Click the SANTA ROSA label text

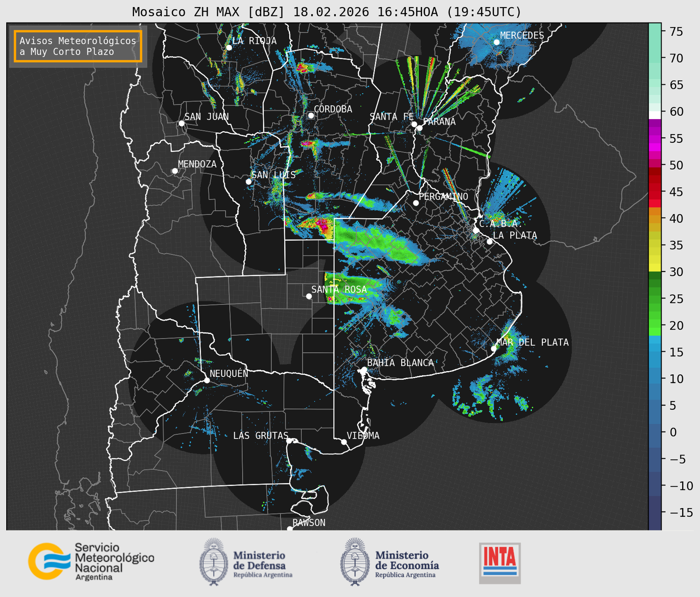click(339, 289)
